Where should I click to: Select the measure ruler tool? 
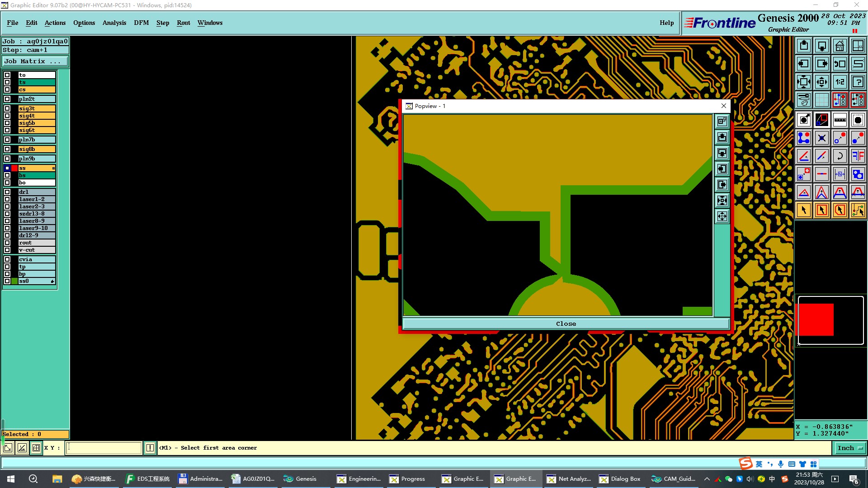pos(840,120)
